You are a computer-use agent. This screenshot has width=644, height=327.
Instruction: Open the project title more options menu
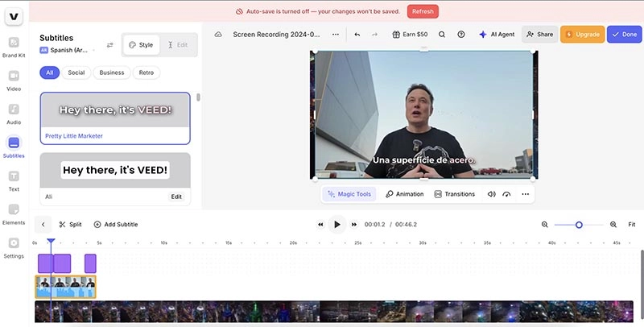tap(336, 35)
